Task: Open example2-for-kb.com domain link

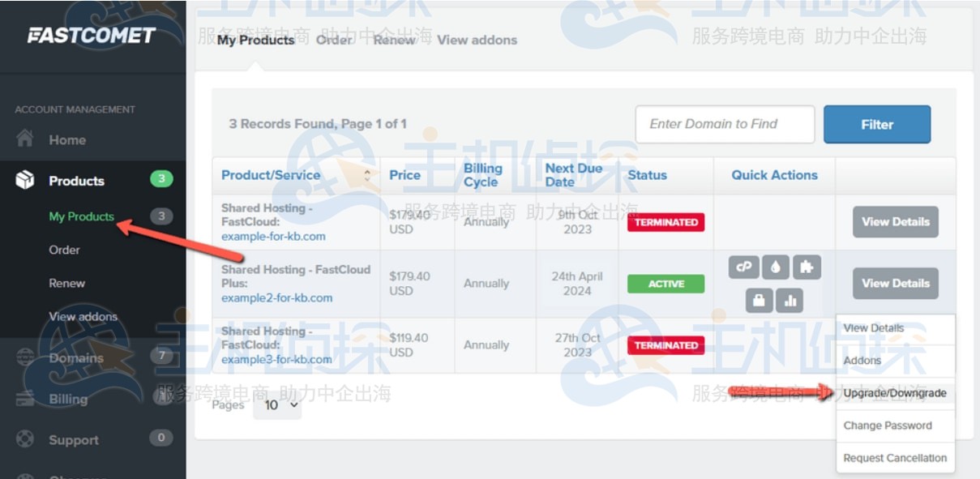Action: tap(276, 297)
